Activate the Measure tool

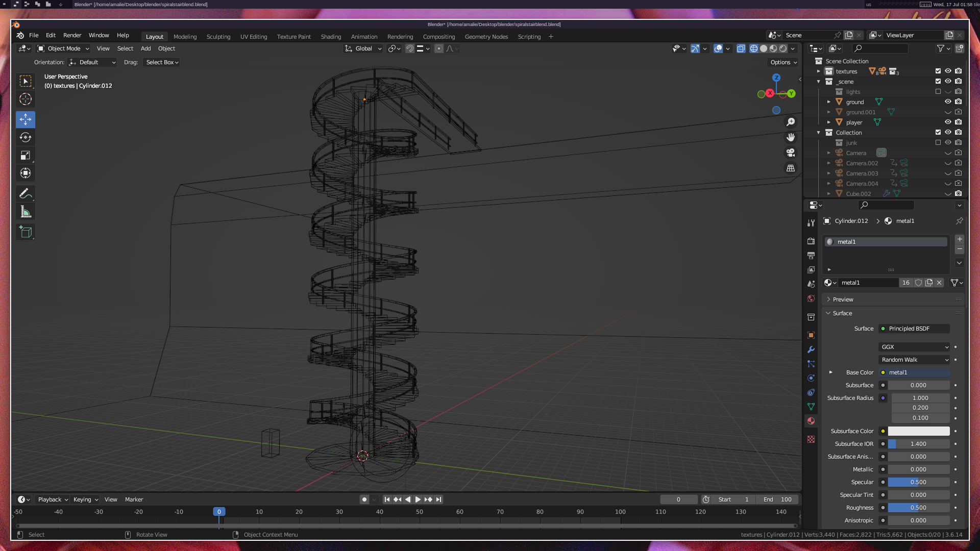[26, 212]
